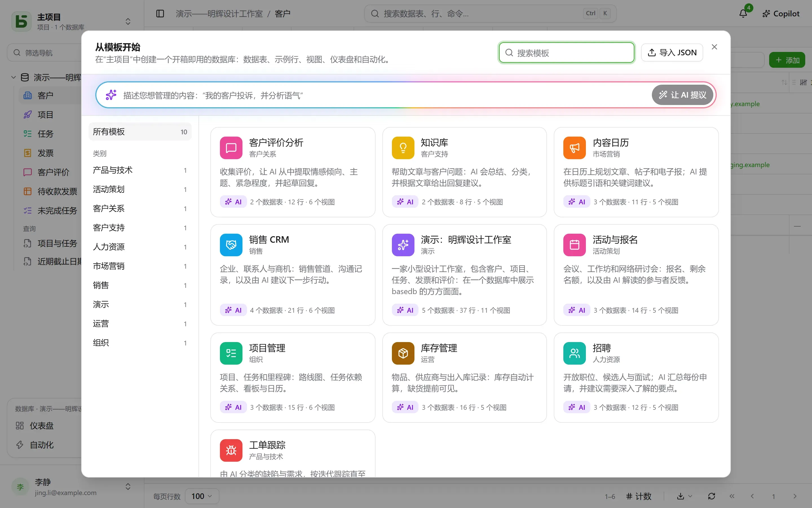Screen dimensions: 812x508
Task: Select the 所有模板 category
Action: (x=140, y=132)
